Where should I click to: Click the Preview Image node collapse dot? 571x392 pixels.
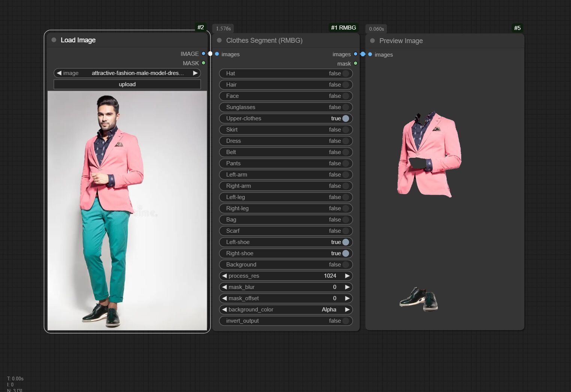372,41
